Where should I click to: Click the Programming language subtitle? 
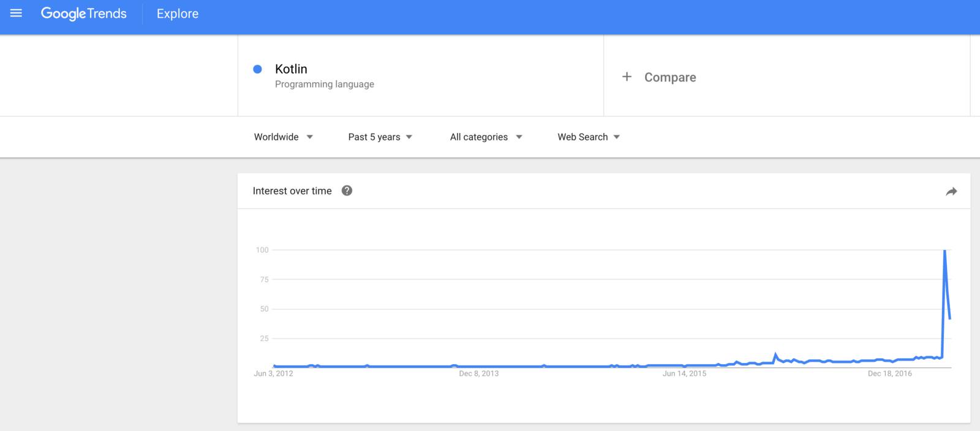pos(325,84)
